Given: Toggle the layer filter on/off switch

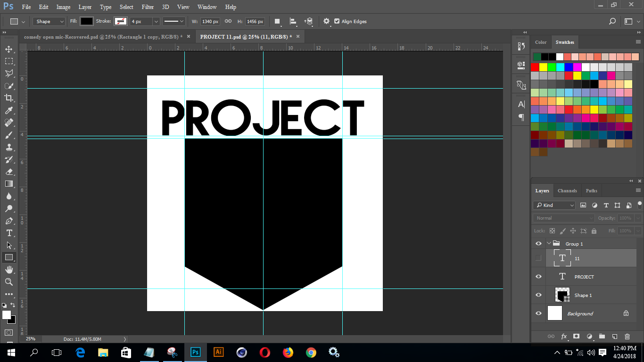Looking at the screenshot, I should 640,205.
